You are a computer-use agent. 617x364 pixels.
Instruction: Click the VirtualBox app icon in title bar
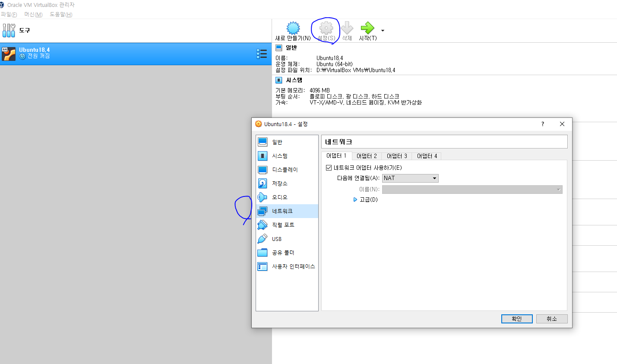pyautogui.click(x=2, y=5)
